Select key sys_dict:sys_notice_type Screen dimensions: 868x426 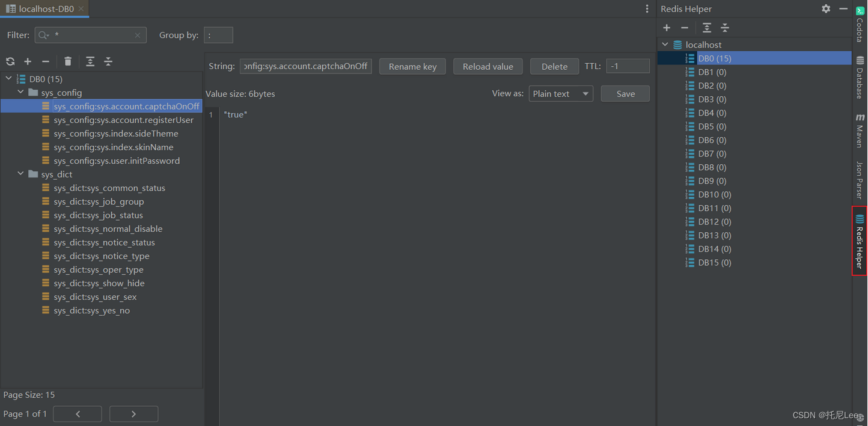coord(102,256)
